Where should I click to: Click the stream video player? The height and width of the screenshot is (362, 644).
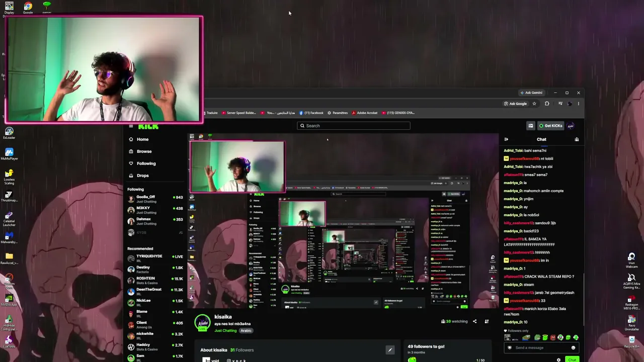[x=343, y=221]
